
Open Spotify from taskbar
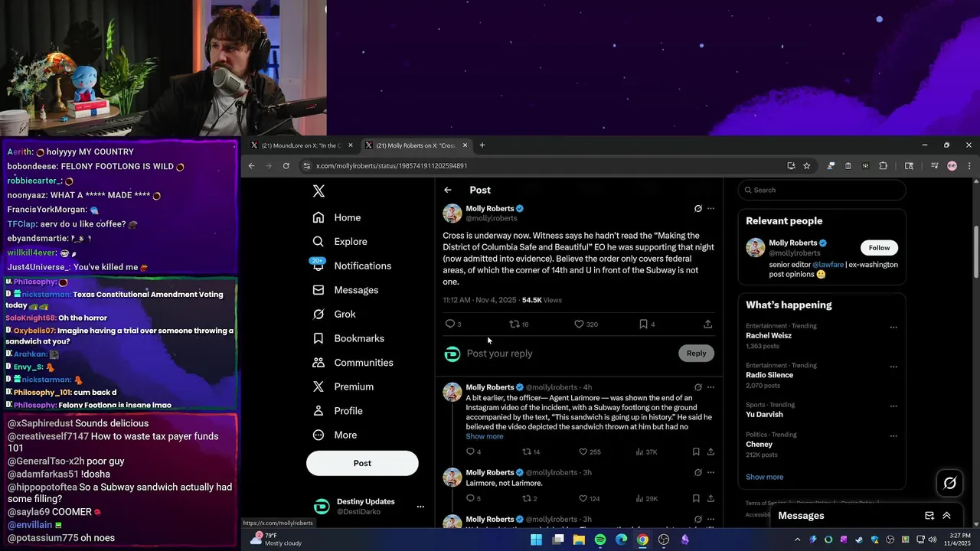(600, 540)
